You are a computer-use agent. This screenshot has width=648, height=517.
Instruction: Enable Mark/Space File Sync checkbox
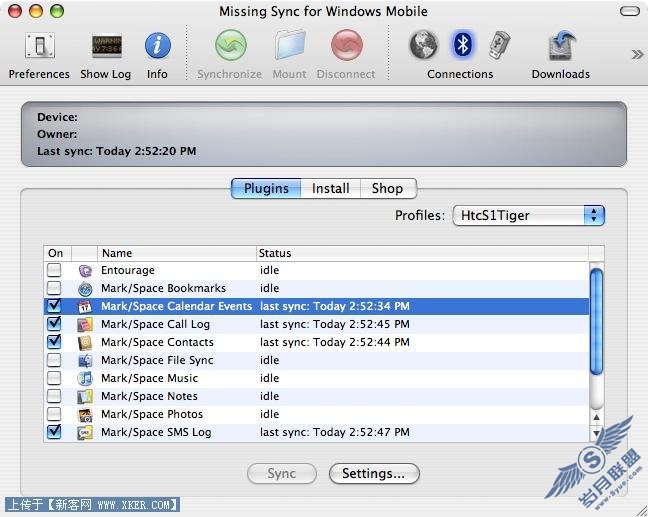tap(54, 360)
